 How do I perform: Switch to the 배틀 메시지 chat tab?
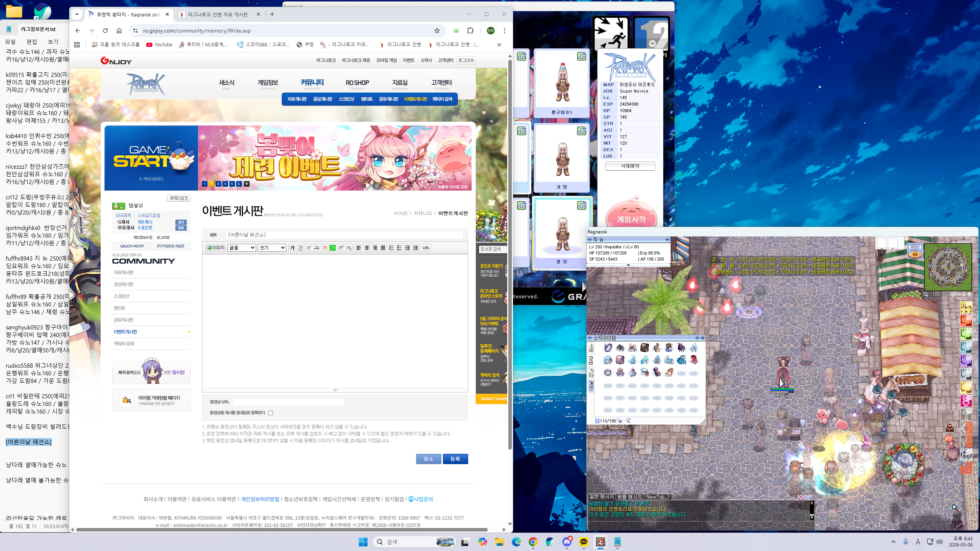click(630, 497)
